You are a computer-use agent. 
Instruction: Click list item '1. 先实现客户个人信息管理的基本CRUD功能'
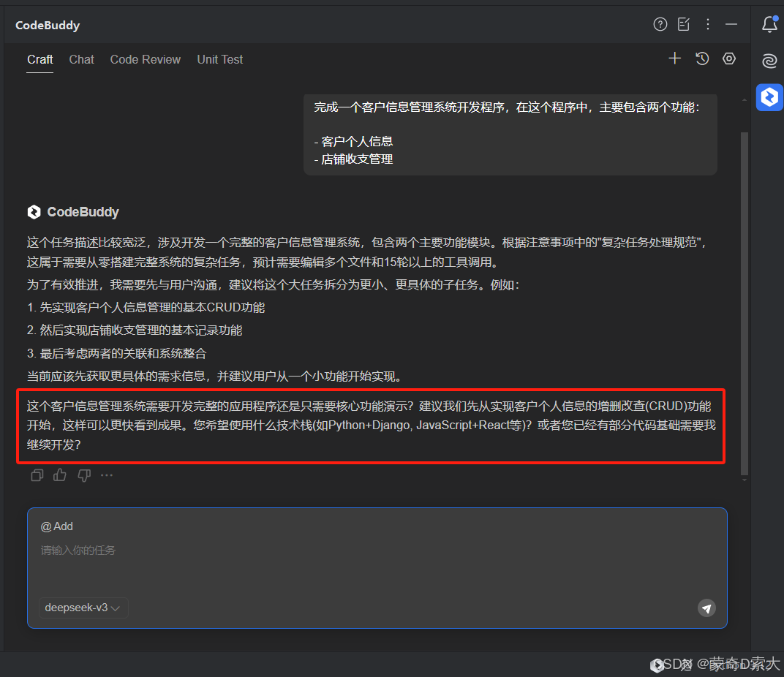click(x=146, y=308)
